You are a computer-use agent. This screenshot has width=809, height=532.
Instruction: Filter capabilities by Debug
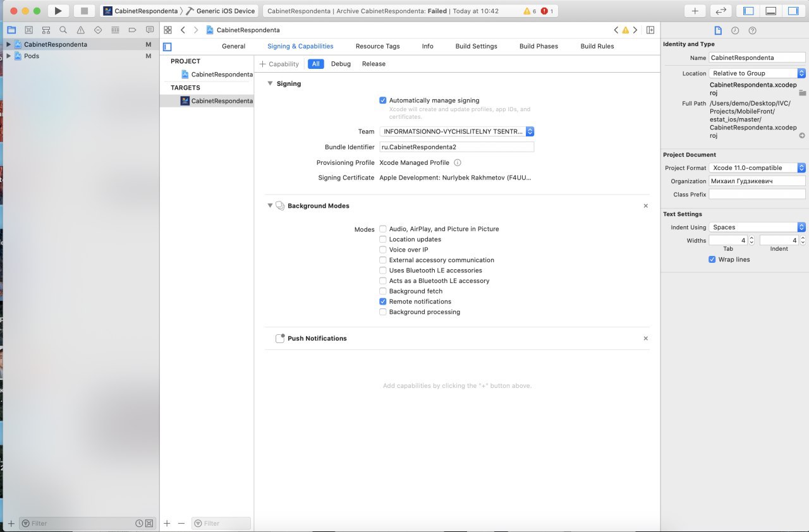tap(341, 64)
